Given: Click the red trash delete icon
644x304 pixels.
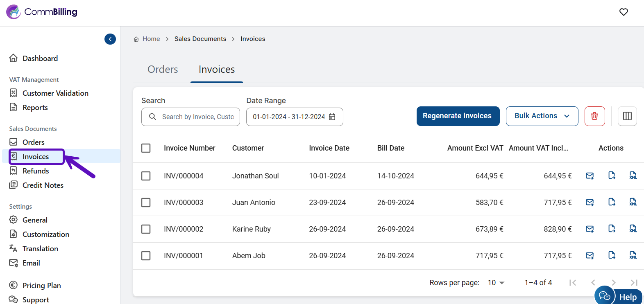Looking at the screenshot, I should tap(594, 116).
